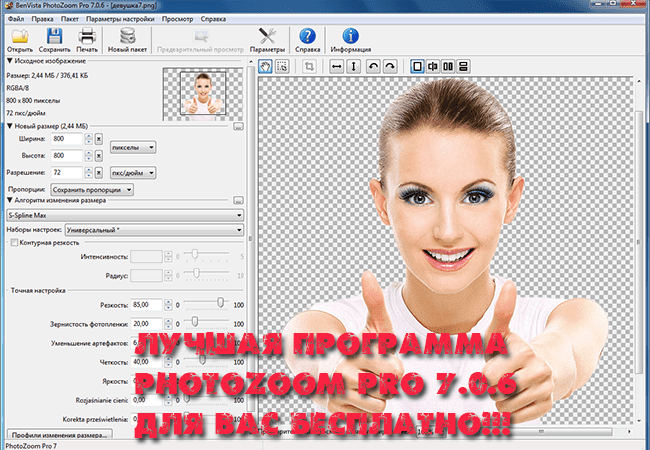Open the Просмотр menu
This screenshot has height=450, width=650.
tap(177, 19)
